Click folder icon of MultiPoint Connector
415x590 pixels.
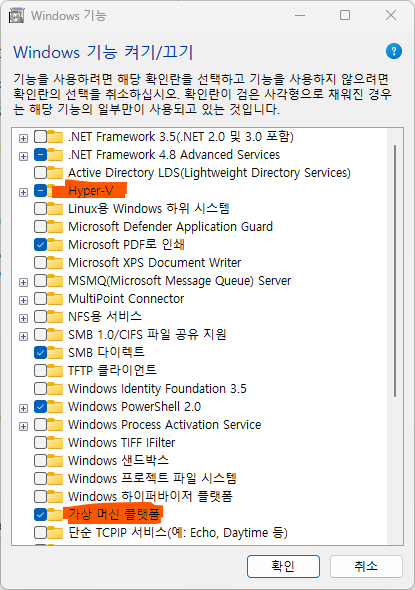point(55,299)
